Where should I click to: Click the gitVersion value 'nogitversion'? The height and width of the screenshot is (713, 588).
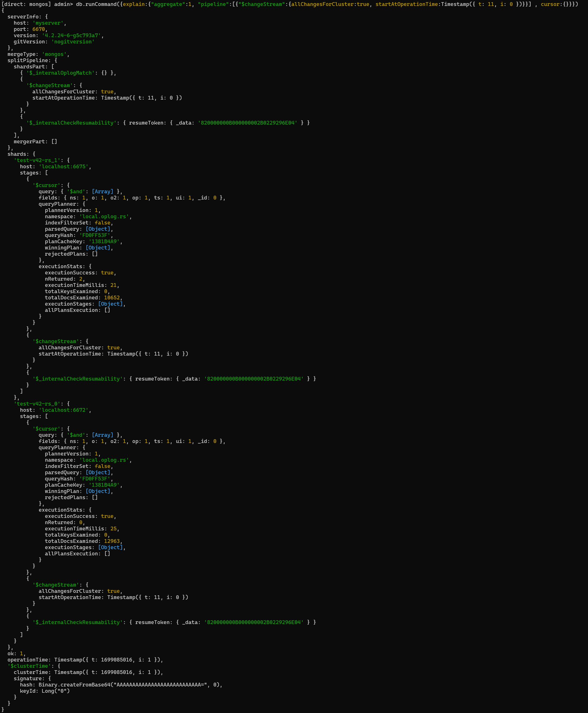(x=73, y=42)
